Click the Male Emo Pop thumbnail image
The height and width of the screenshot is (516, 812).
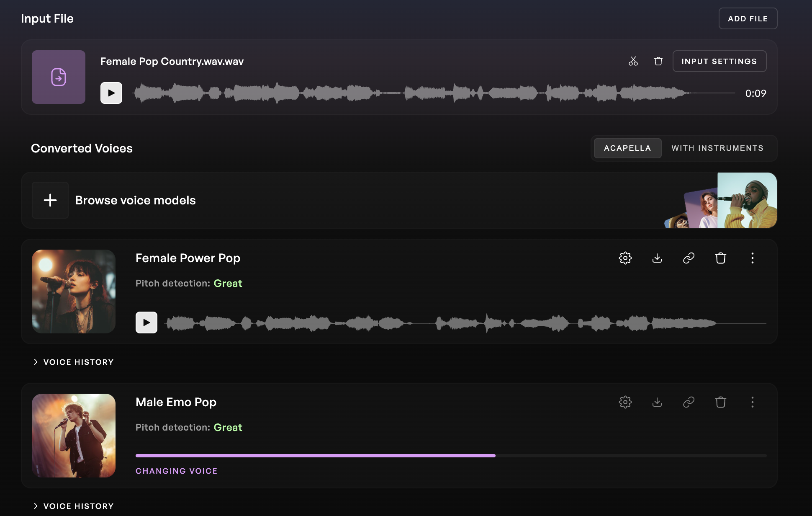tap(74, 436)
